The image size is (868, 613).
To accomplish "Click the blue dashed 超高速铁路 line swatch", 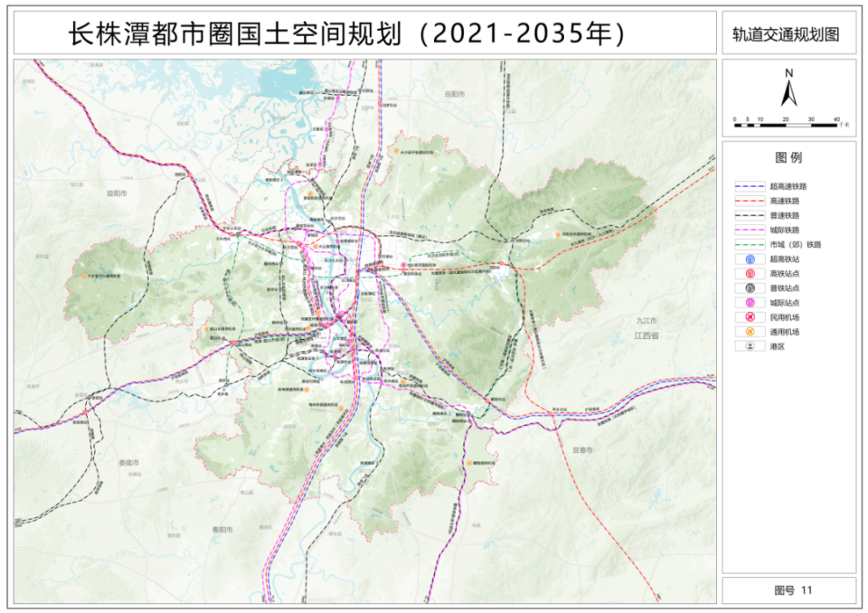I will (x=750, y=186).
